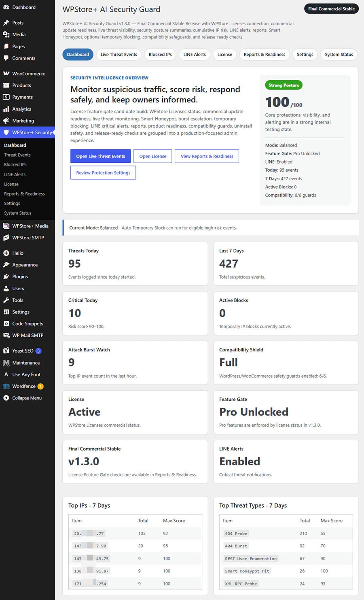Switch to the Live Threat Events tab
This screenshot has width=364, height=600.
[x=119, y=55]
